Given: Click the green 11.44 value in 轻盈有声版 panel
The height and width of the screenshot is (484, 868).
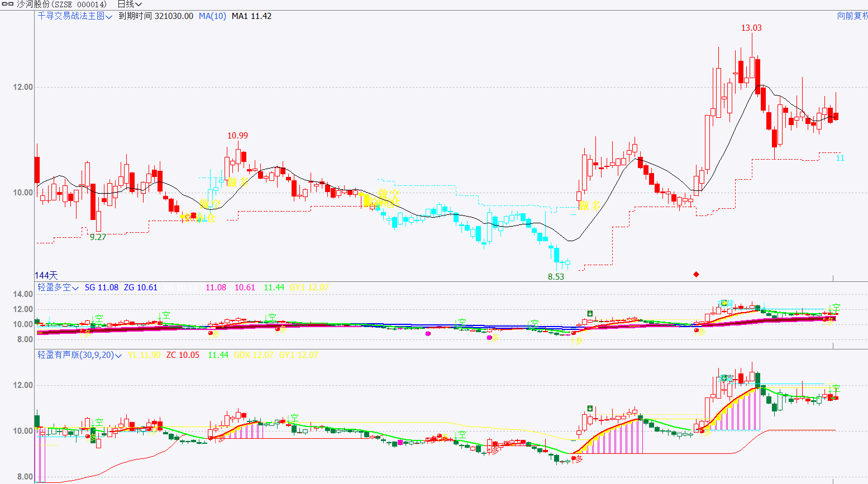Looking at the screenshot, I should pos(218,355).
